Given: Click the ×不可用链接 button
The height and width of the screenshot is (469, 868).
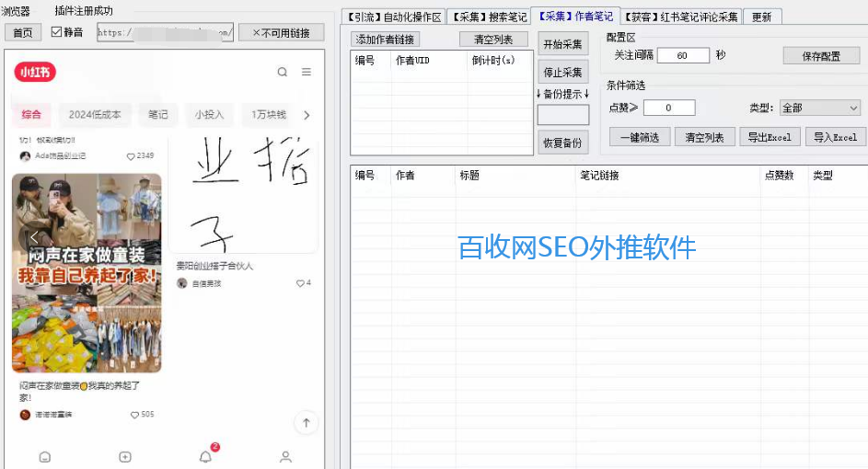Looking at the screenshot, I should (x=282, y=32).
